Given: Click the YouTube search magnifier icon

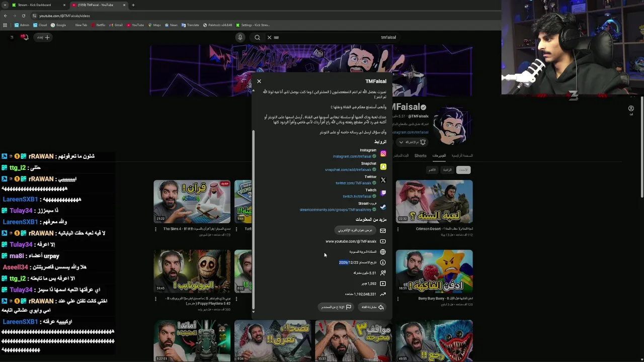Looking at the screenshot, I should click(257, 37).
